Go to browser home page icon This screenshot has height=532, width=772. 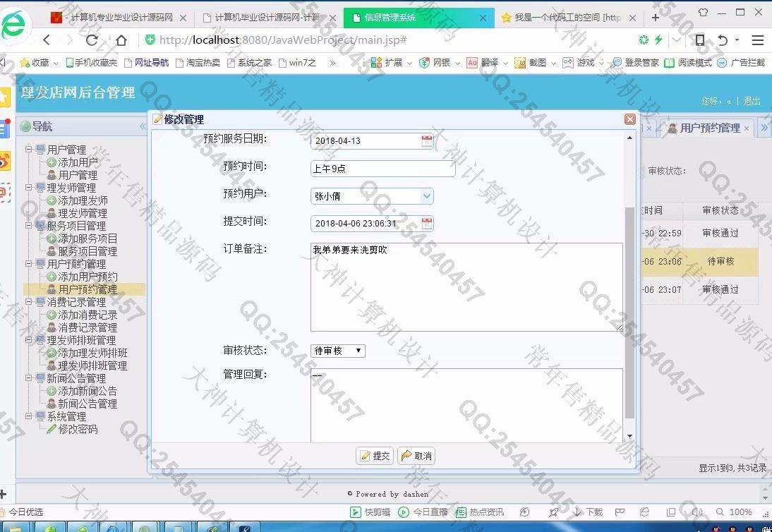(121, 40)
